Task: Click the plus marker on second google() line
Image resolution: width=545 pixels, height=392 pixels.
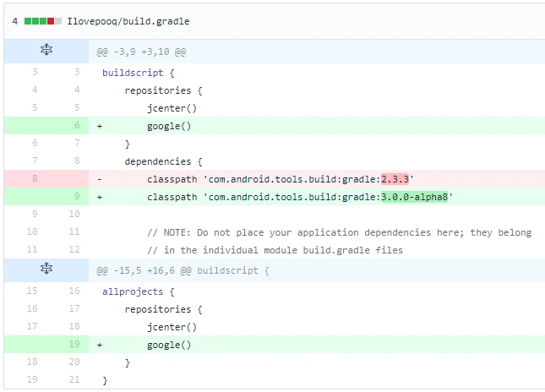Action: 100,345
